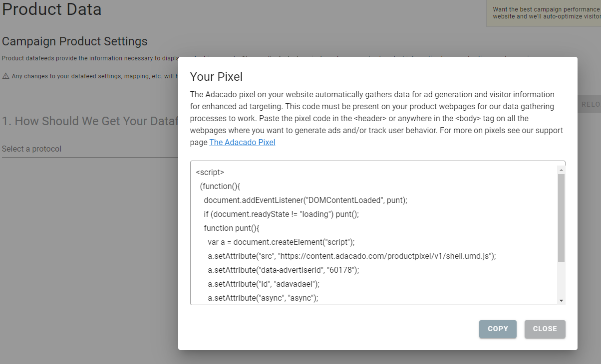Click the code scrollbar up arrow

[561, 170]
